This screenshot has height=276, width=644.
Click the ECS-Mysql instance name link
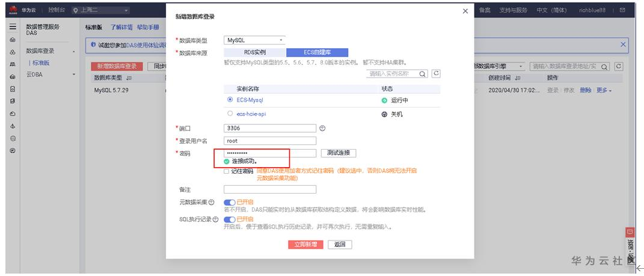click(x=250, y=100)
